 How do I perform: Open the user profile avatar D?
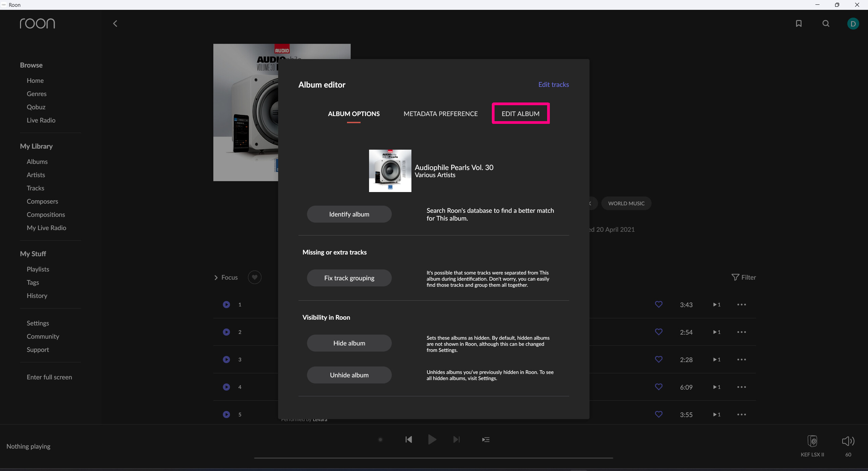(x=853, y=23)
